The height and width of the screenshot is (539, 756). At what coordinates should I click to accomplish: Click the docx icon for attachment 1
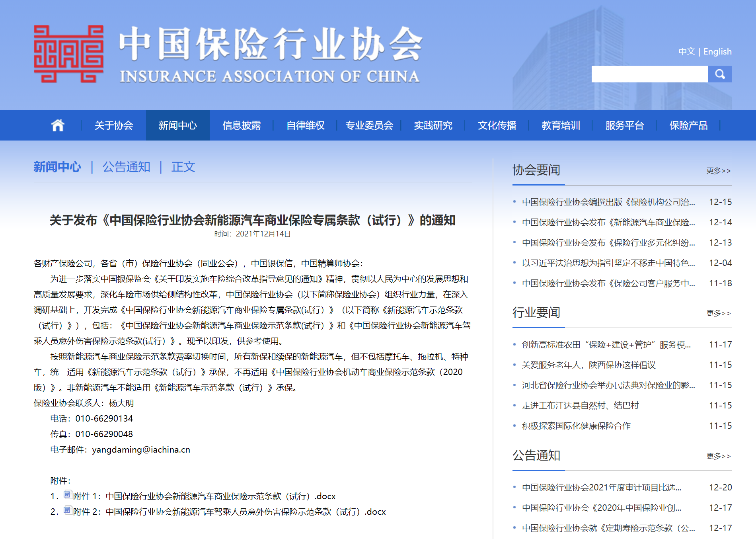click(x=68, y=495)
